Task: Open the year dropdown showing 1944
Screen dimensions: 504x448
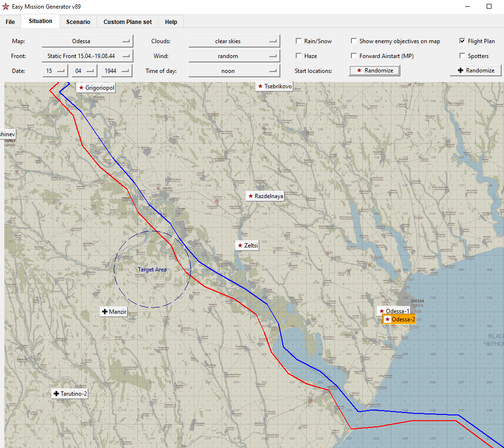Action: (x=117, y=71)
